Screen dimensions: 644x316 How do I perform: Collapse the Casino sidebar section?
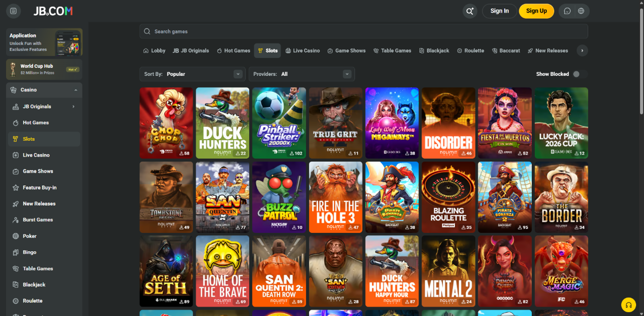(x=76, y=90)
